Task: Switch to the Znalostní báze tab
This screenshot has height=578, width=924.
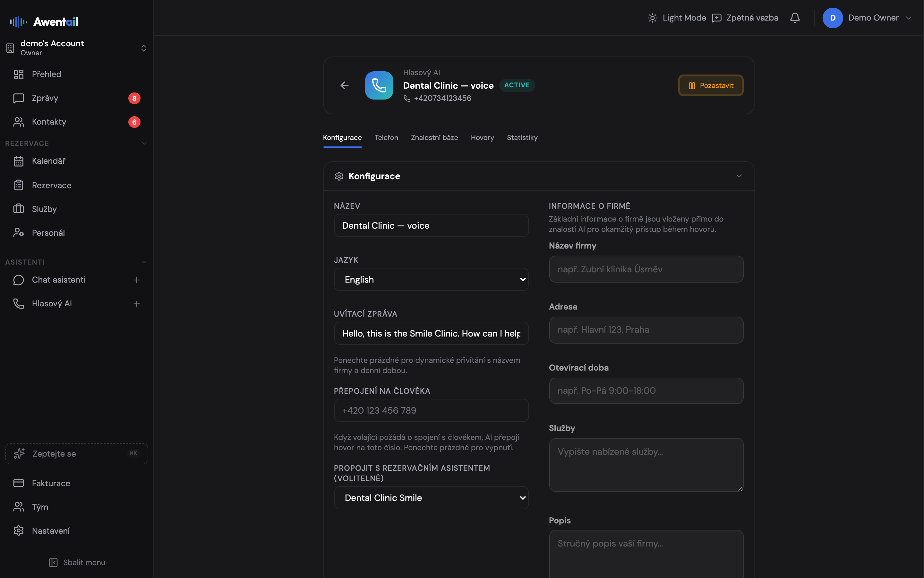Action: tap(434, 138)
